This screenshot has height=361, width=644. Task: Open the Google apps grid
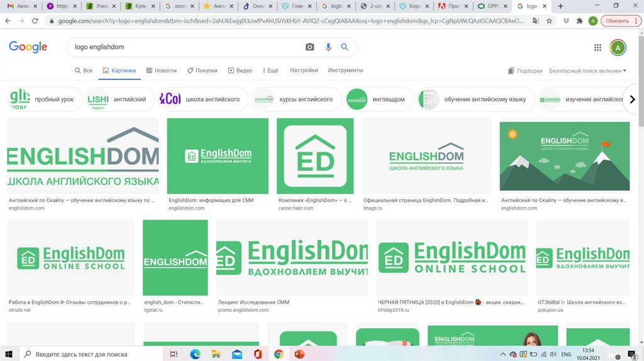pos(597,48)
